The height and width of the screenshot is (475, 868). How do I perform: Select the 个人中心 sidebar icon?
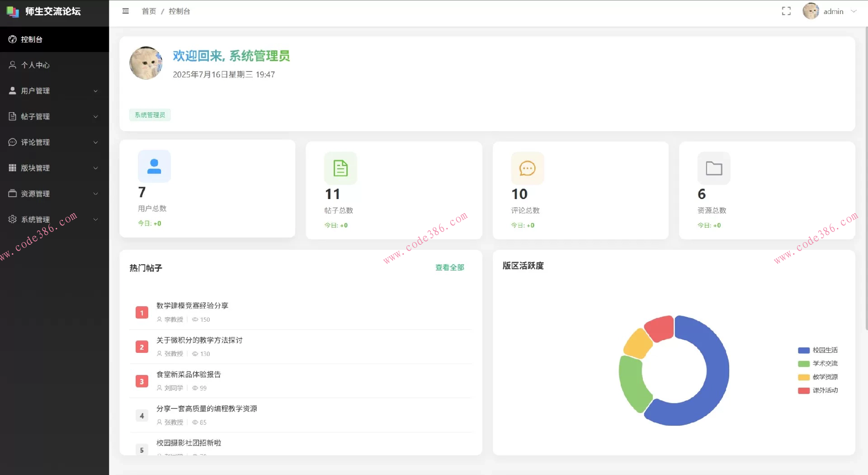[12, 65]
